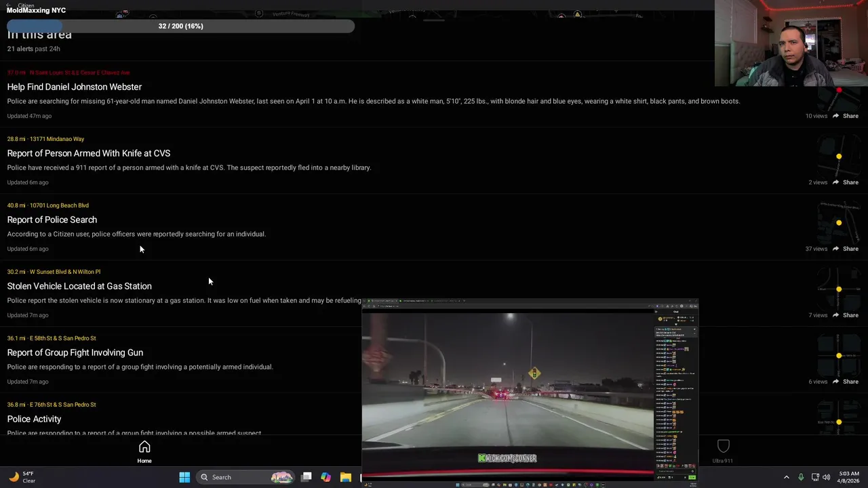Image resolution: width=868 pixels, height=488 pixels.
Task: Click 'Updated 47m ago' text
Action: 29,116
